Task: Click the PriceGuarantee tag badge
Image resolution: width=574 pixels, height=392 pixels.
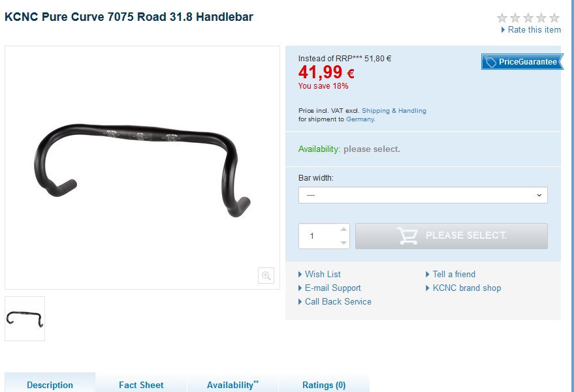Action: (x=522, y=62)
